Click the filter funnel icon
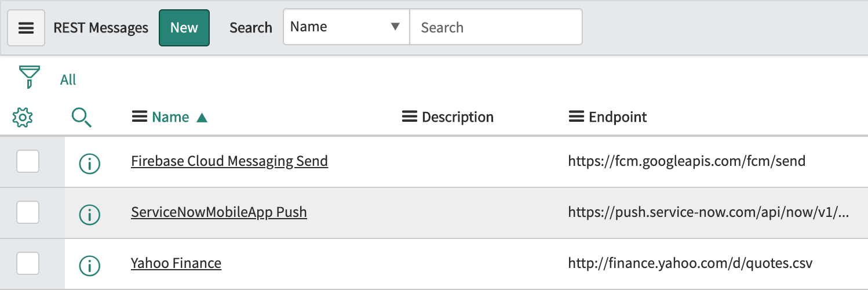Viewport: 868px width, 290px height. click(29, 77)
